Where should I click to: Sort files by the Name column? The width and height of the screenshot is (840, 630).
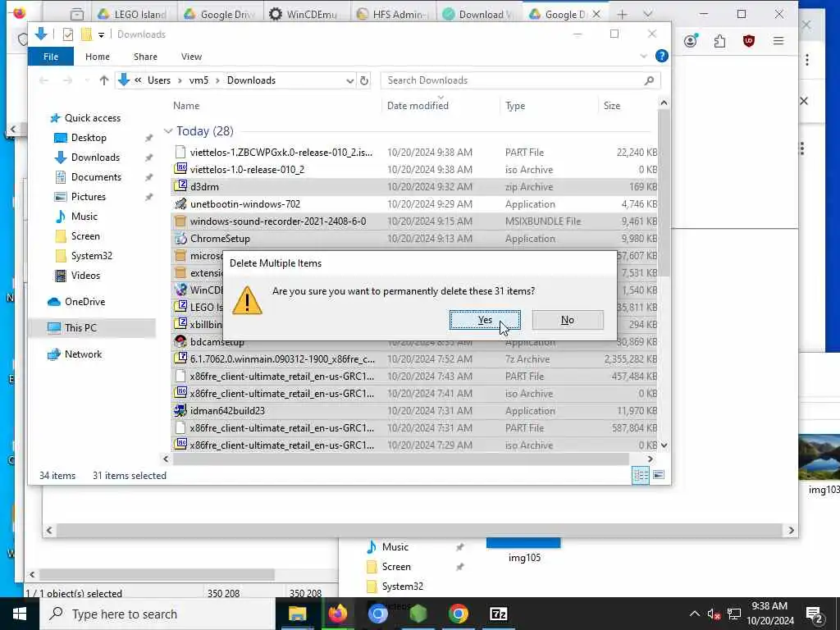click(x=186, y=106)
